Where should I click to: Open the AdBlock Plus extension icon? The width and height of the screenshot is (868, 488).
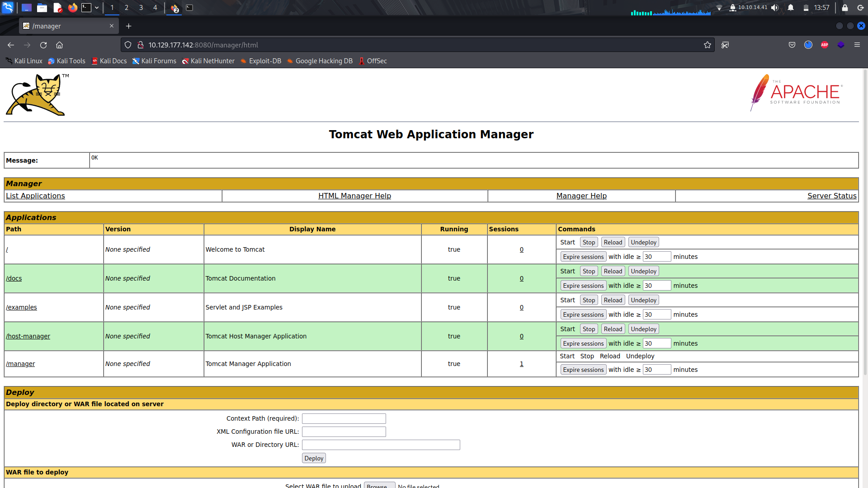[x=825, y=45]
